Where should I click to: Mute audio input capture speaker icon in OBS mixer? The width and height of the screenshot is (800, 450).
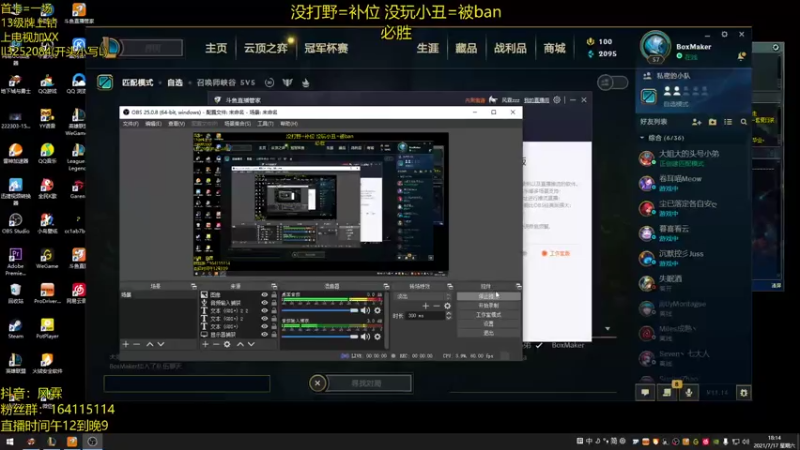tap(365, 337)
